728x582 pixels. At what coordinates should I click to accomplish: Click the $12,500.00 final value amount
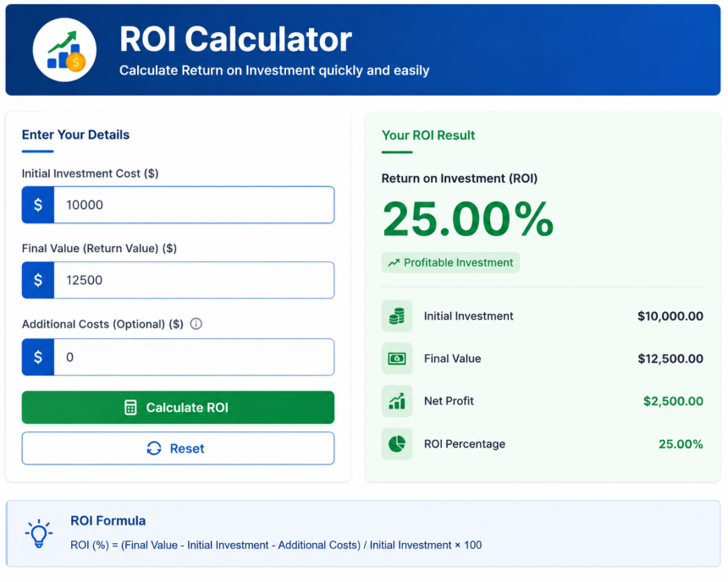pos(670,359)
